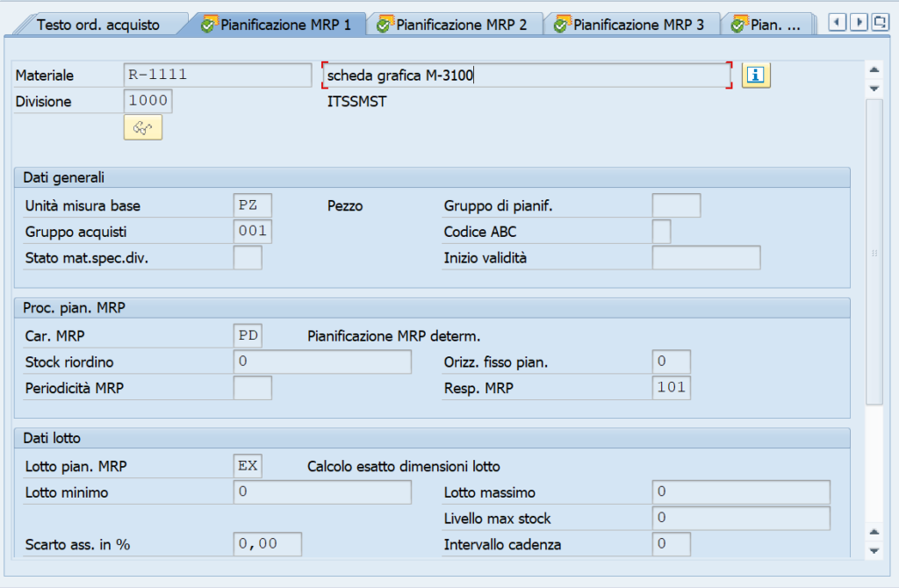Open the tab list icon
899x588 pixels.
coord(880,23)
